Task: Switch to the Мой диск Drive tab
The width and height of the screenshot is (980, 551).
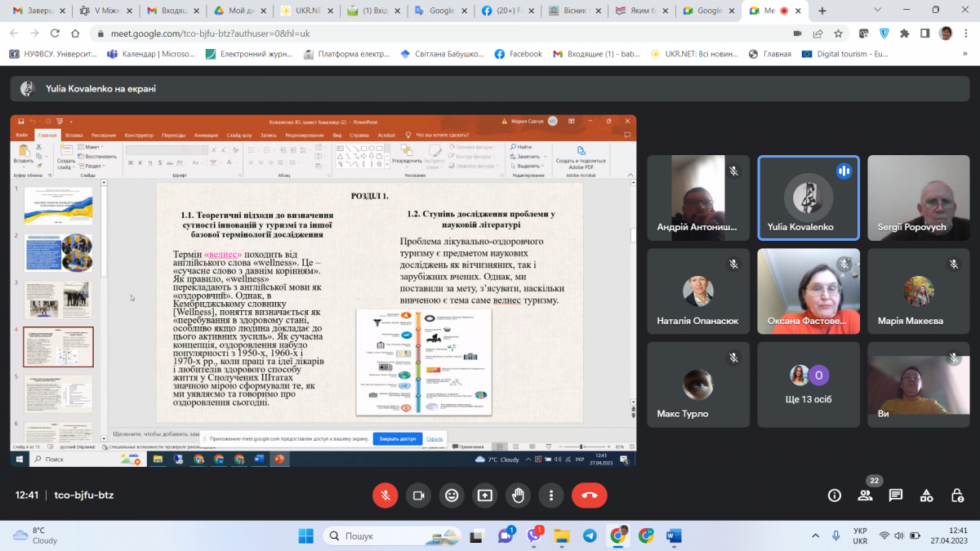Action: [x=237, y=11]
